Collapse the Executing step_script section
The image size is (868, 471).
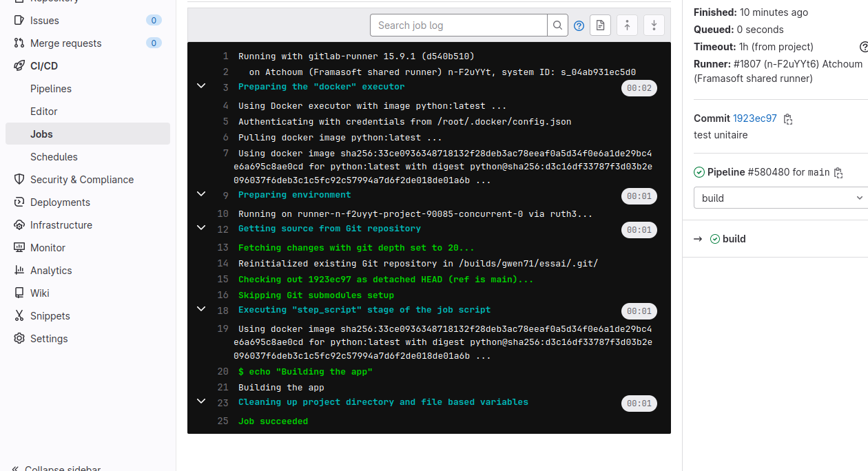point(201,308)
